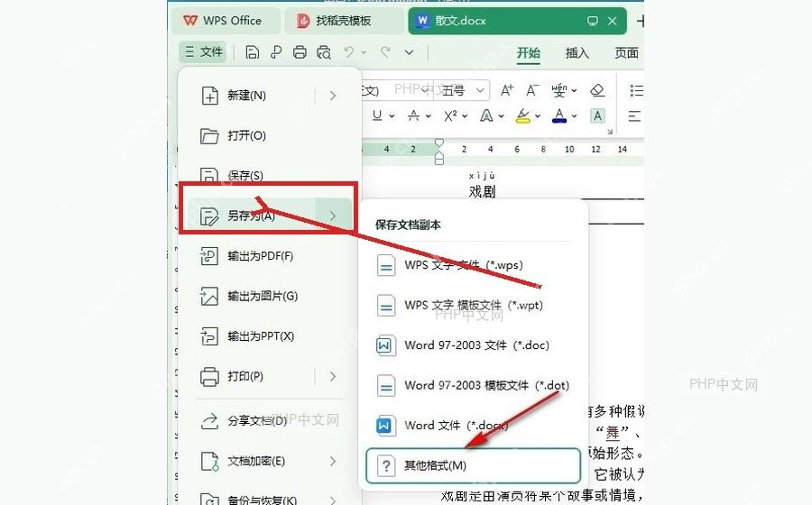Expand the 文档加密(E) submenu arrow
Screen dimensions: 812x505
click(x=333, y=461)
